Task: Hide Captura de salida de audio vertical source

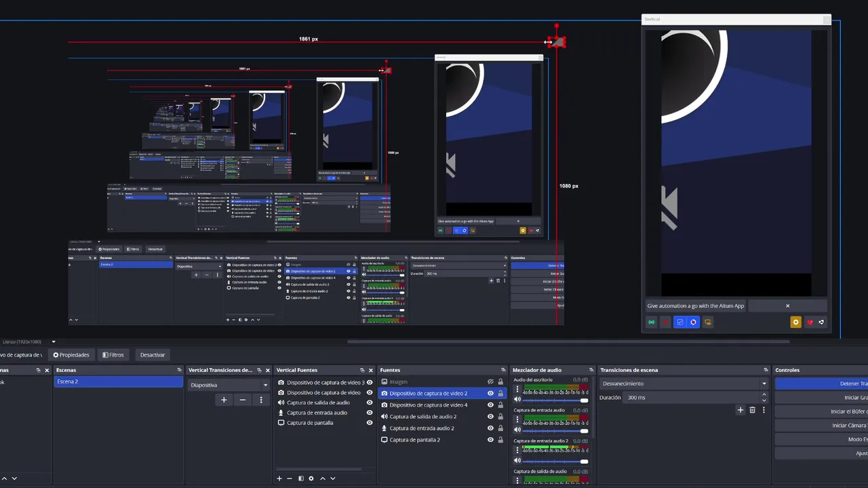Action: (370, 403)
